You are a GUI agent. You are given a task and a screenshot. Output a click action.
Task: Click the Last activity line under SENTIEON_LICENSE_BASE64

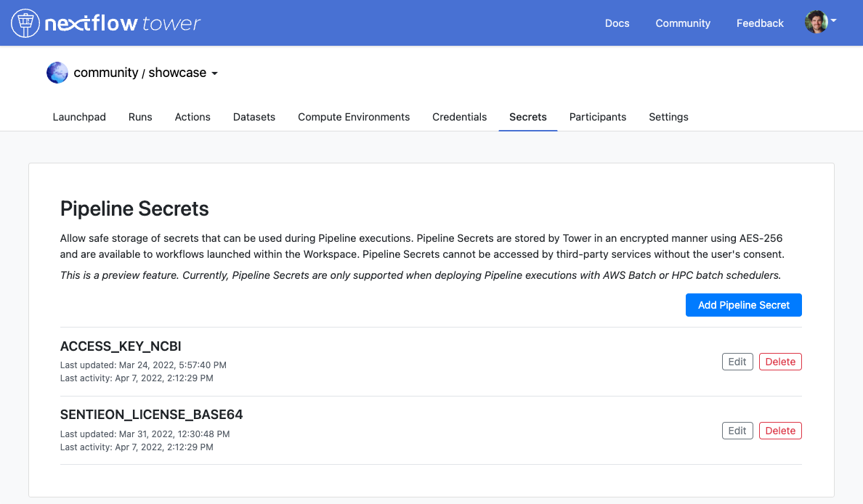click(137, 447)
